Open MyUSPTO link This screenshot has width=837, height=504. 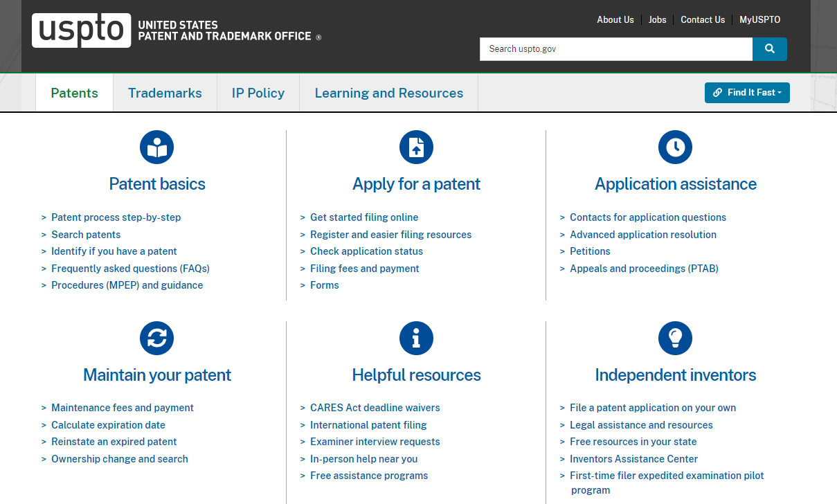click(x=759, y=19)
